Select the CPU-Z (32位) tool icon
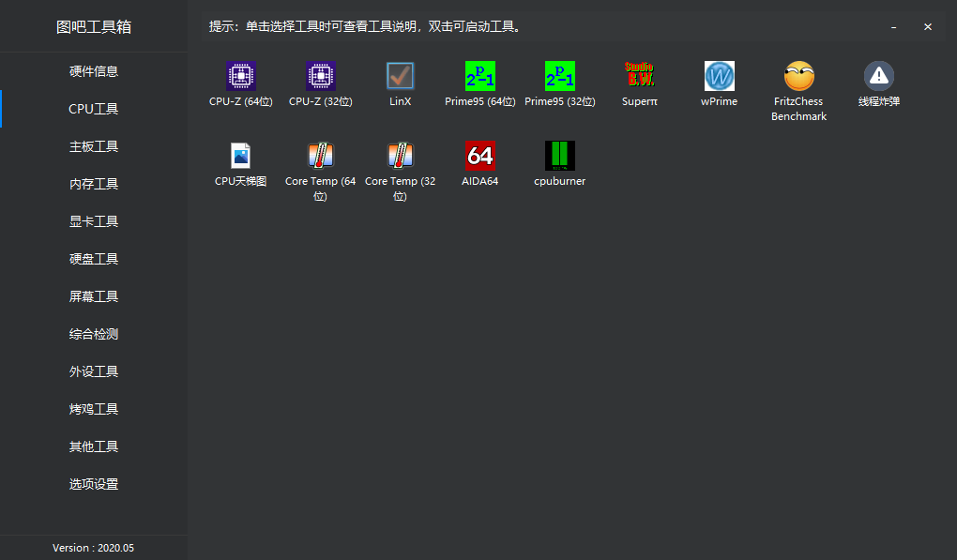 point(321,76)
